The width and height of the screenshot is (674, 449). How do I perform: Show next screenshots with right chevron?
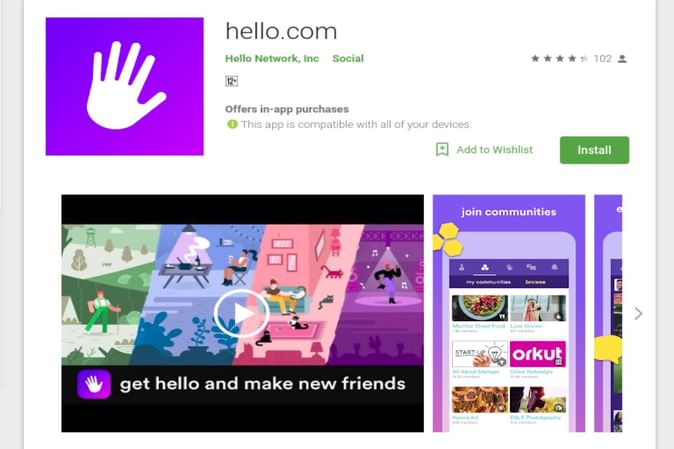[638, 314]
